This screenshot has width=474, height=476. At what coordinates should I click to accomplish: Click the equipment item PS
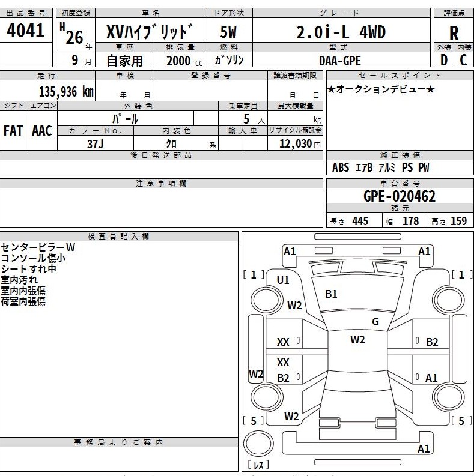click(x=407, y=167)
